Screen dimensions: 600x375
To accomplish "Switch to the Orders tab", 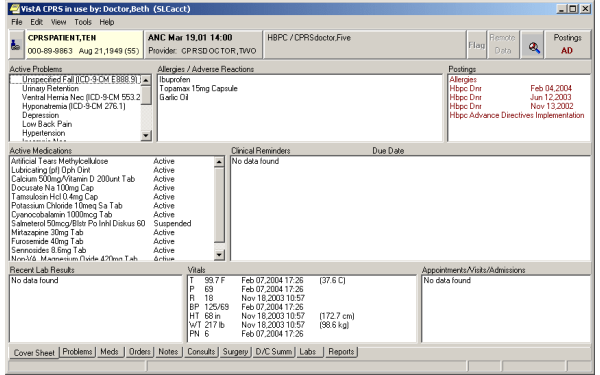I will click(139, 351).
